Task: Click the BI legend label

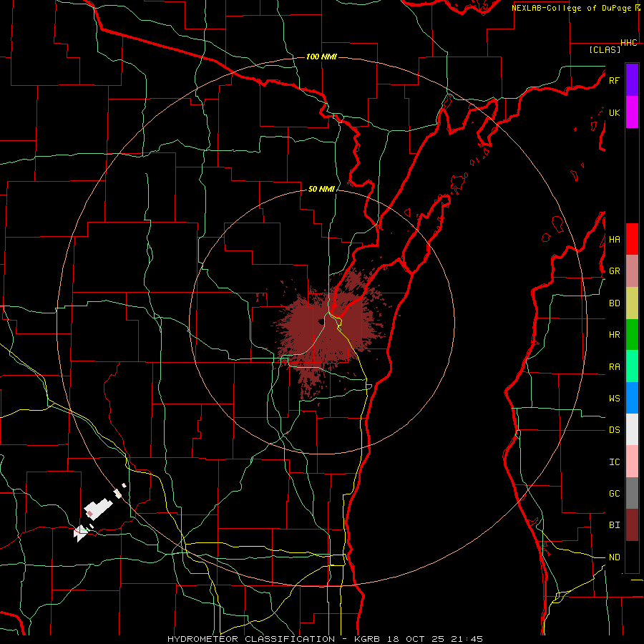Action: (614, 525)
